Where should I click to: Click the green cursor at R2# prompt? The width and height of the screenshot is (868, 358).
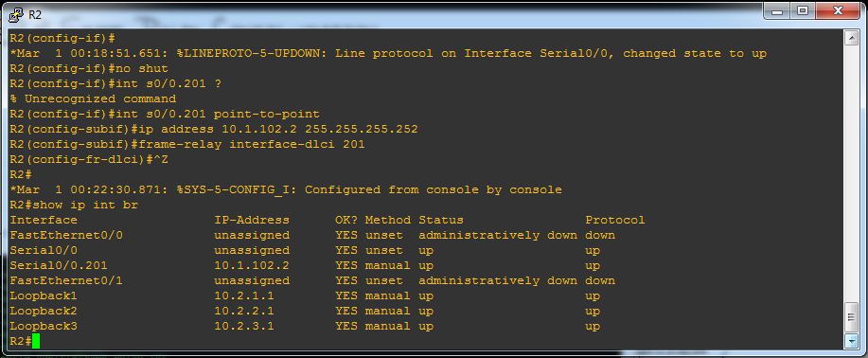click(x=36, y=341)
